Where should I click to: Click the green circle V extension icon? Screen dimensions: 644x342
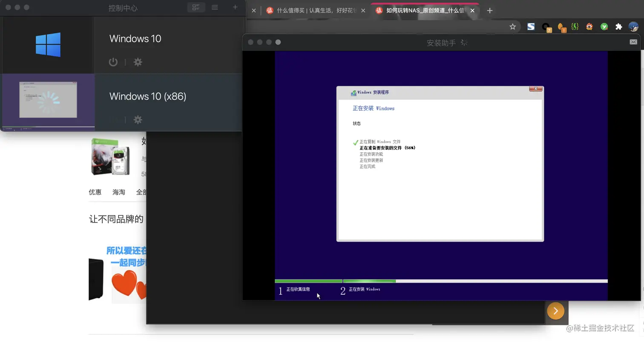coord(604,26)
